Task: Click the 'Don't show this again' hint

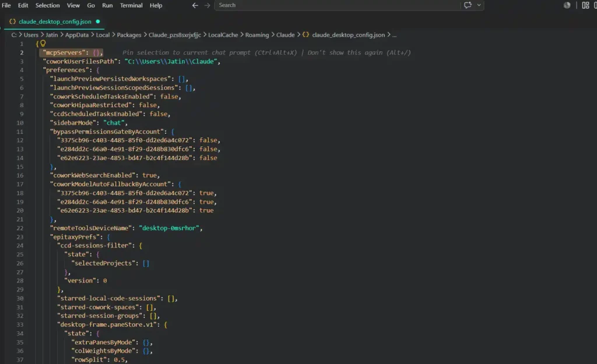Action: (359, 52)
